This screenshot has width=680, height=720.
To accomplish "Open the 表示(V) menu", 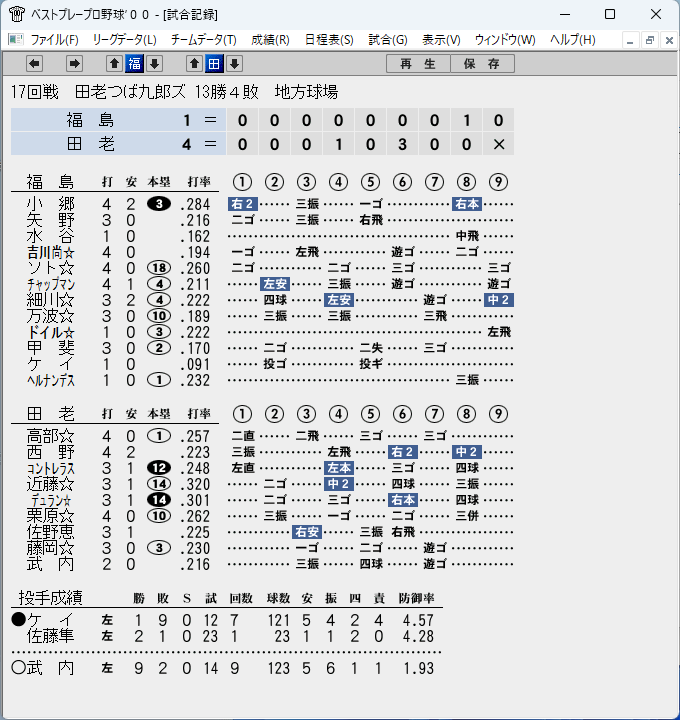I will coord(441,40).
